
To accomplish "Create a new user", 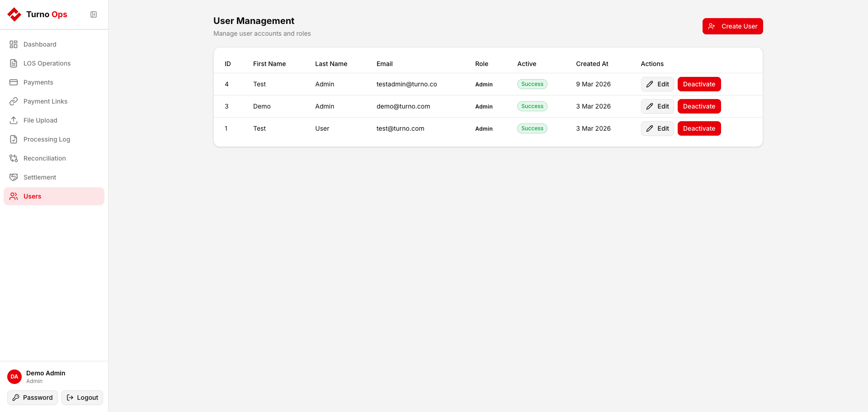I will coord(732,26).
